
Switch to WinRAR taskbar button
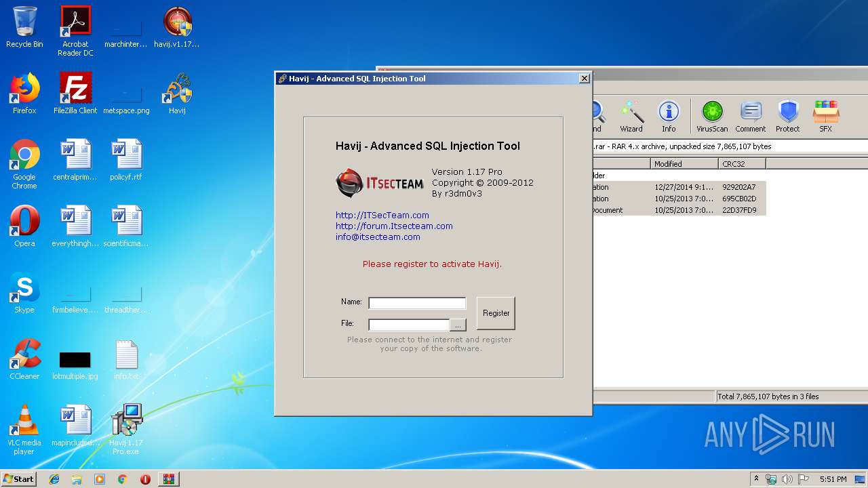click(x=168, y=479)
